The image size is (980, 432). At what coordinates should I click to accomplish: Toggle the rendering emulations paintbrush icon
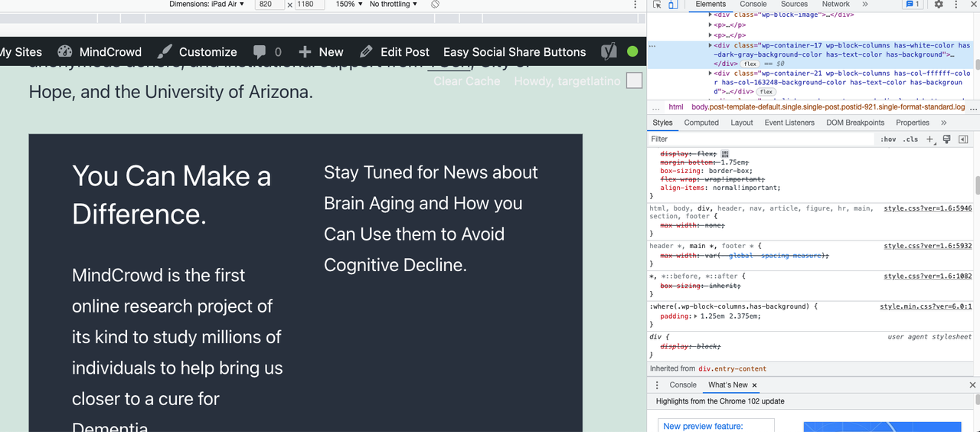tap(947, 139)
